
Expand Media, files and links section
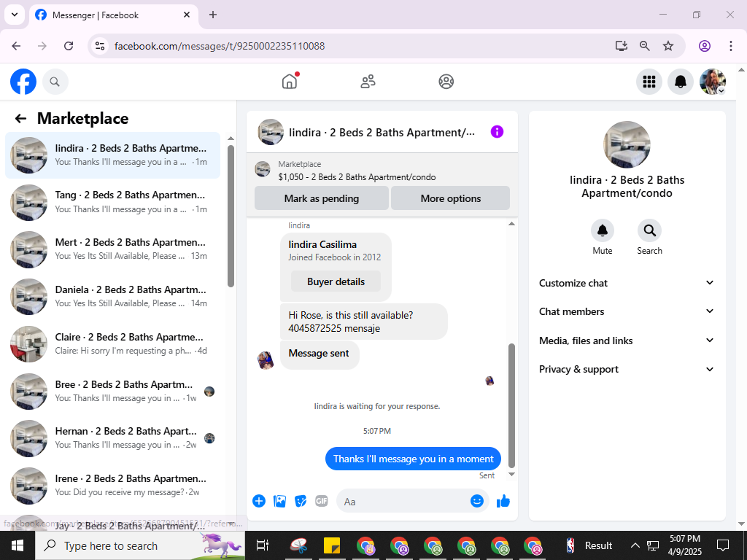627,341
